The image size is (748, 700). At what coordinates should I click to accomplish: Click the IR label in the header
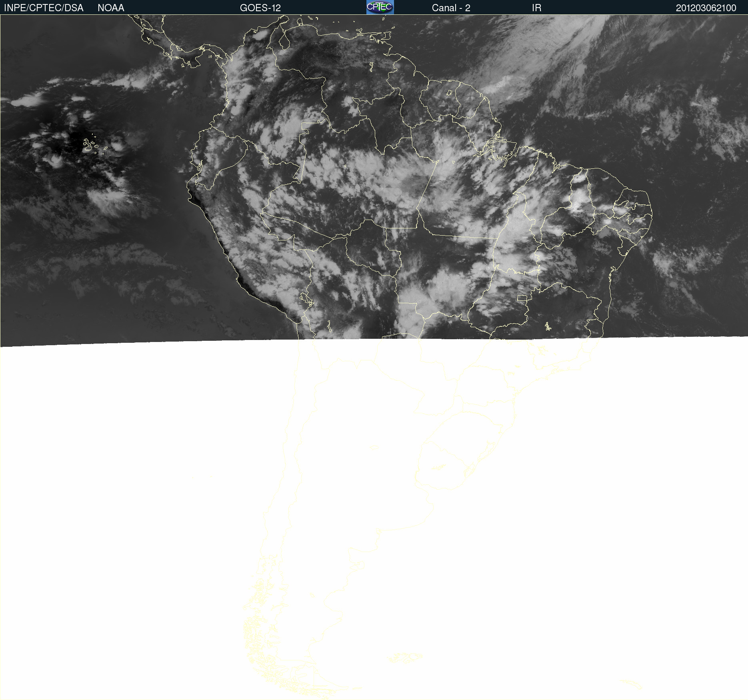pos(536,8)
